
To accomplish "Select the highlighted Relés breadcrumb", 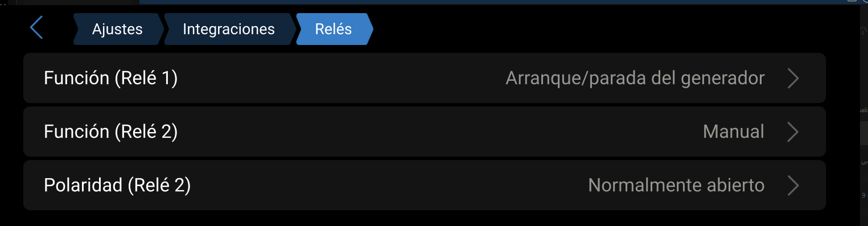I will [334, 29].
